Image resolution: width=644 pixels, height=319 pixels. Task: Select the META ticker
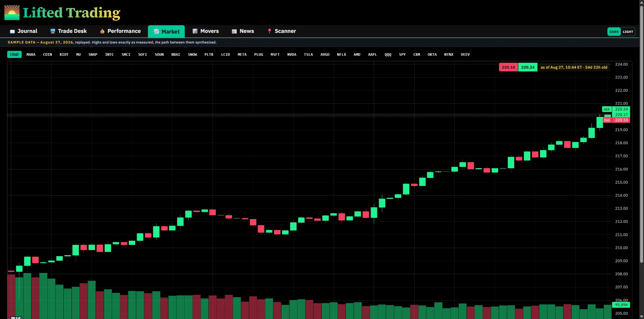click(x=242, y=54)
